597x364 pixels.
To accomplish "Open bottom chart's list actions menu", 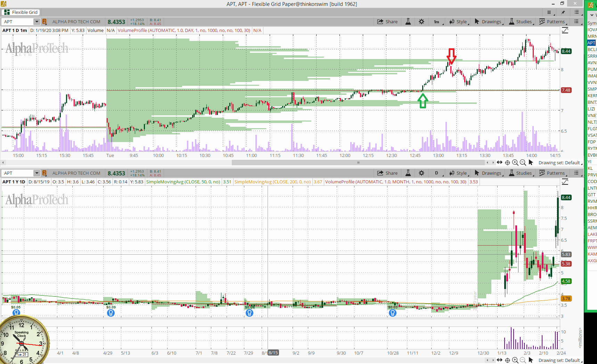I will tap(576, 173).
